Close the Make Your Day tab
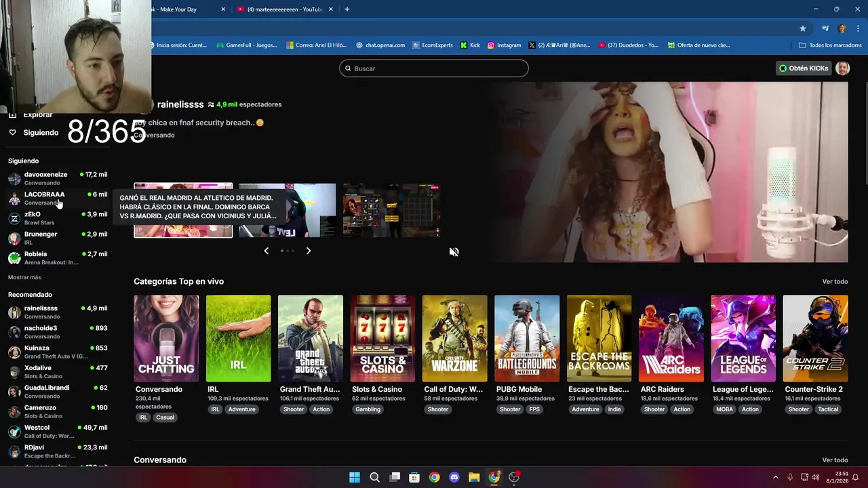 click(224, 9)
